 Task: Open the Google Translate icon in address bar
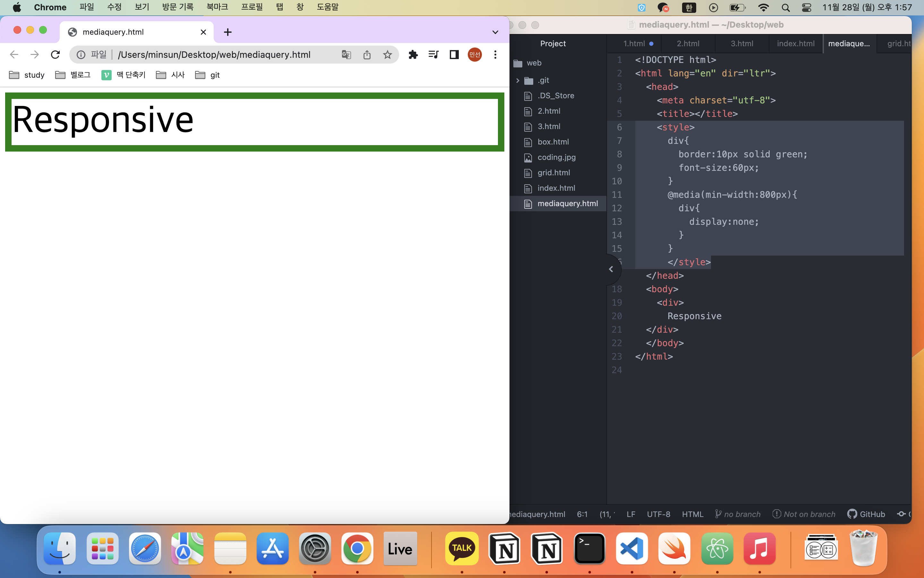[346, 55]
